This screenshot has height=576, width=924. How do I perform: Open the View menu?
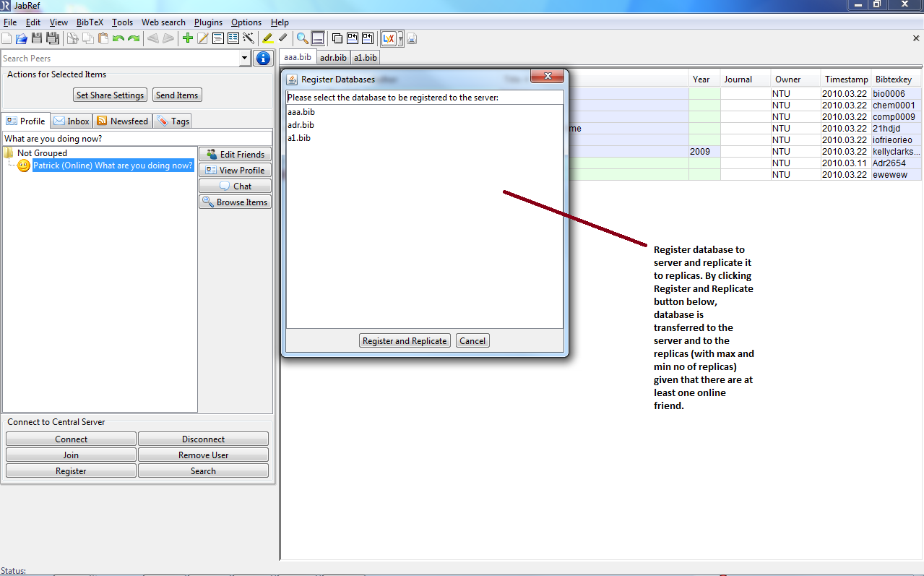click(59, 22)
